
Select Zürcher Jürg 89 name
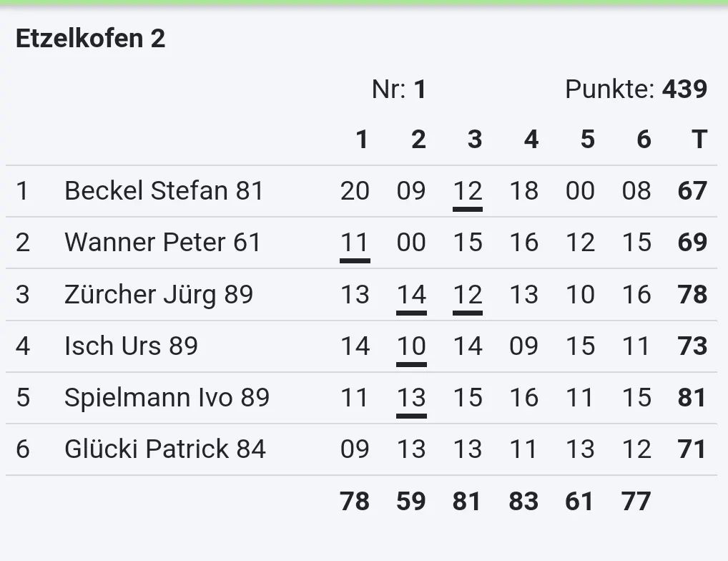click(x=159, y=294)
